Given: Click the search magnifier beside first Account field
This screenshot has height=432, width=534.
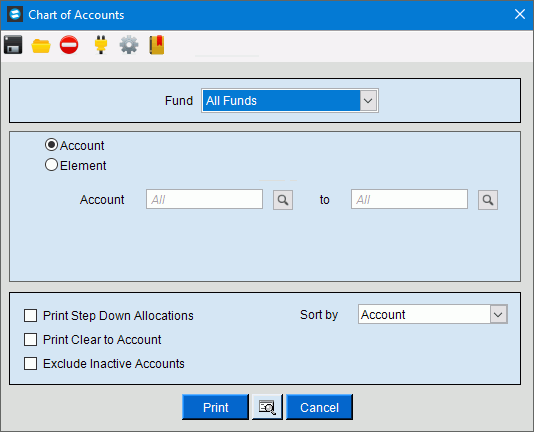Looking at the screenshot, I should coord(283,200).
